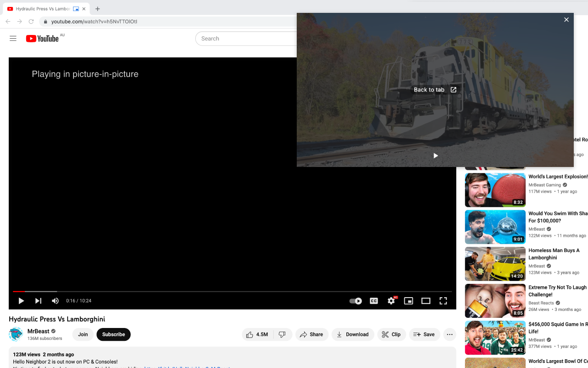Viewport: 588px width, 368px height.
Task: Open Extreme Try Not To Laugh Challenge title
Action: [558, 291]
